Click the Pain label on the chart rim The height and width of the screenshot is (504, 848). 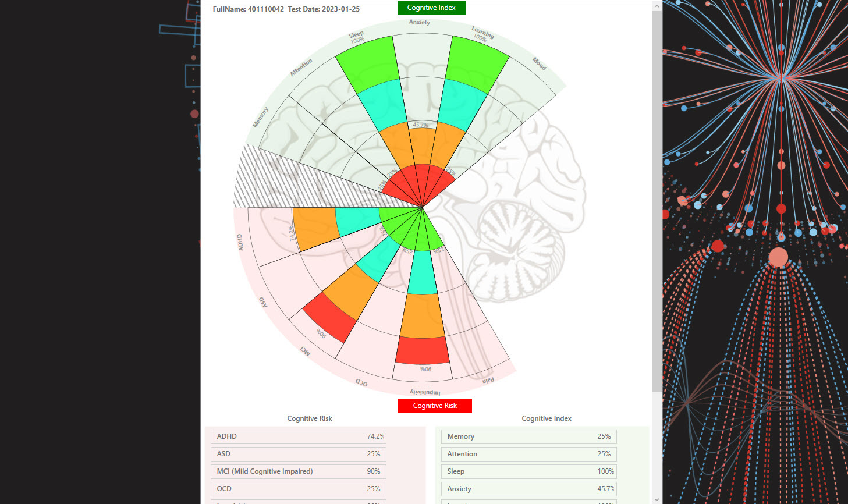(x=488, y=381)
